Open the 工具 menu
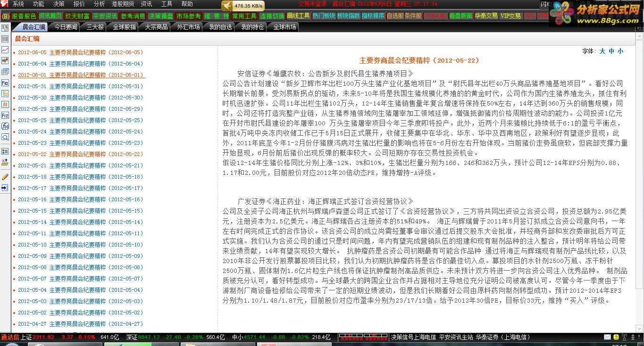Screen dimensions: 644x346 point(167,4)
